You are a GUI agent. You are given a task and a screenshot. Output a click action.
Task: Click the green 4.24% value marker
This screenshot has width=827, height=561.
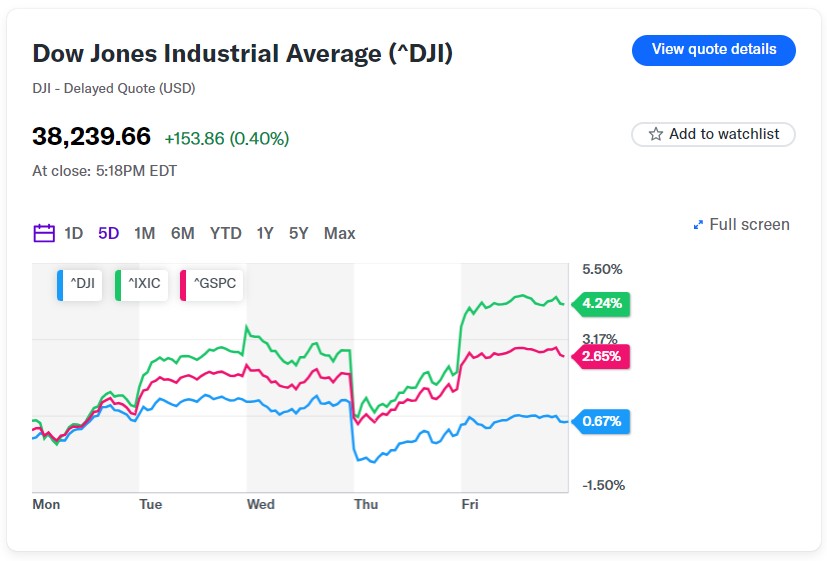pos(600,303)
